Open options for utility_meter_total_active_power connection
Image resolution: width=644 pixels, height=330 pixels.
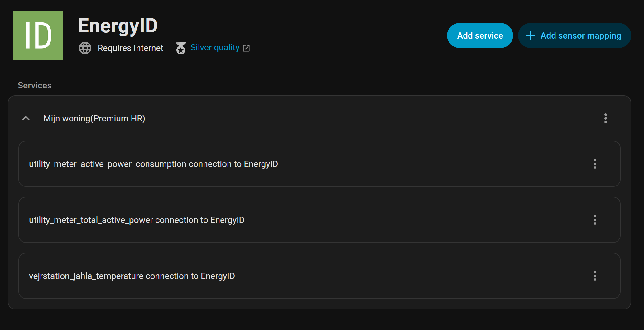click(595, 220)
